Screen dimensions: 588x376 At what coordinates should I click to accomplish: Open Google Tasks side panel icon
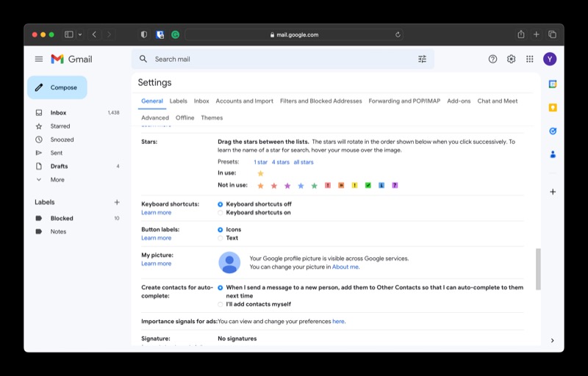pyautogui.click(x=553, y=131)
